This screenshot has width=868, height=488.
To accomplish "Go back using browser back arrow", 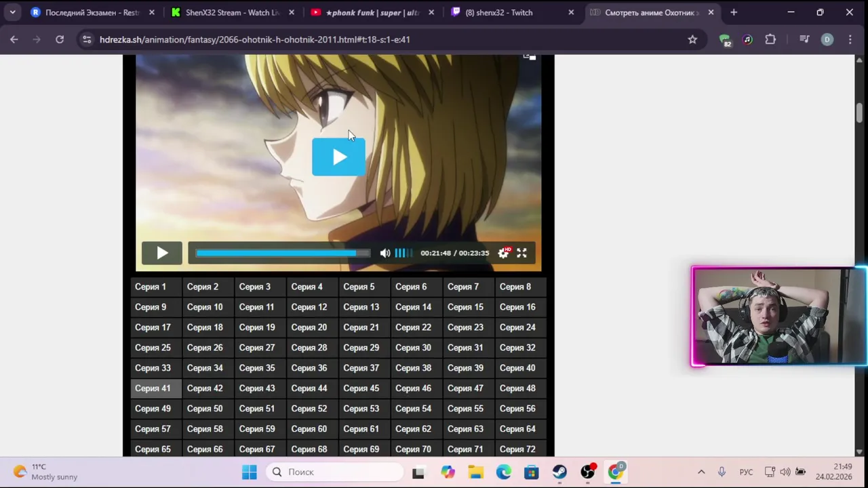I will (x=14, y=39).
